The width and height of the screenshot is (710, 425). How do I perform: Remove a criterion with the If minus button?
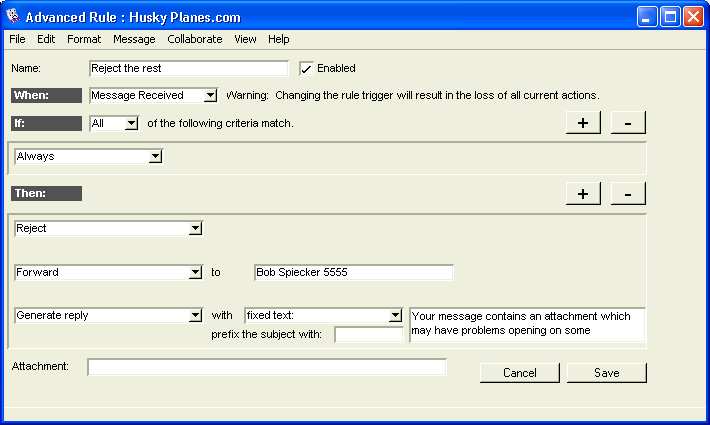click(628, 123)
